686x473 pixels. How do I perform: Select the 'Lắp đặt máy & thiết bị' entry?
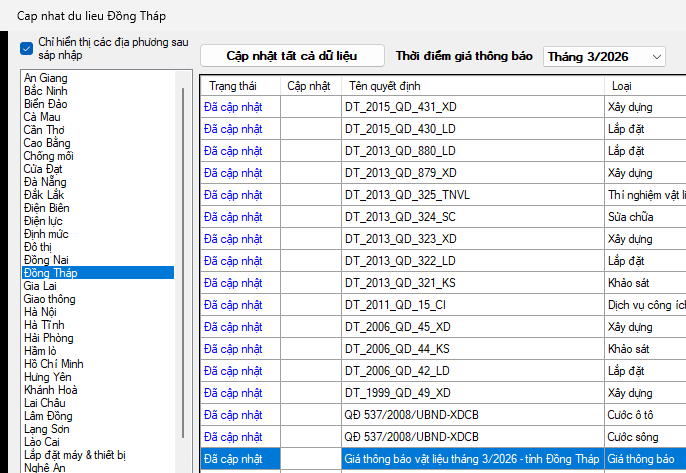click(x=75, y=455)
